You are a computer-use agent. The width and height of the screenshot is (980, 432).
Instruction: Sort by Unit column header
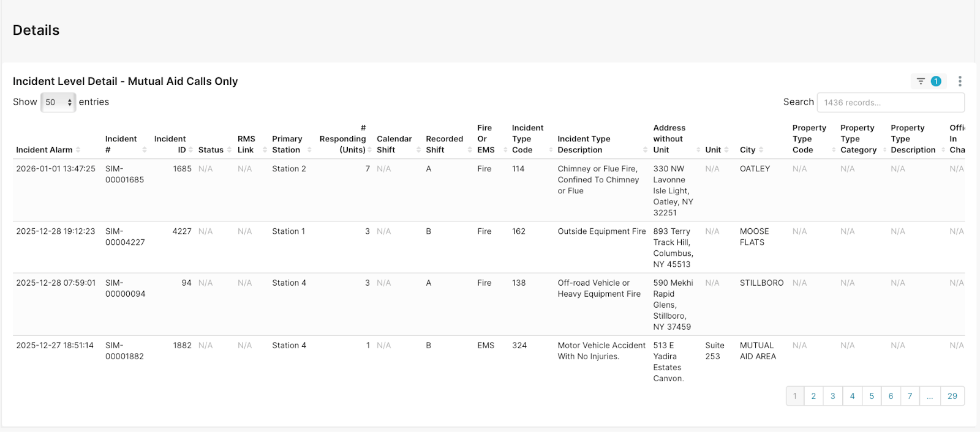pos(717,150)
